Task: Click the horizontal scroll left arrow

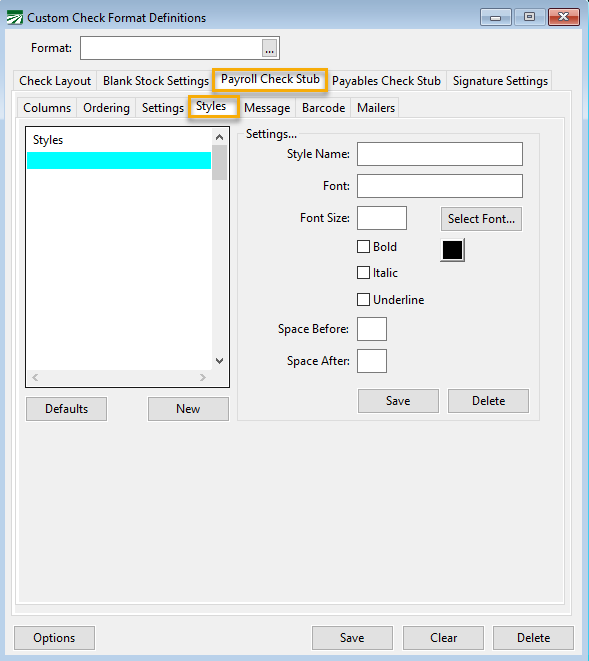Action: (x=35, y=377)
